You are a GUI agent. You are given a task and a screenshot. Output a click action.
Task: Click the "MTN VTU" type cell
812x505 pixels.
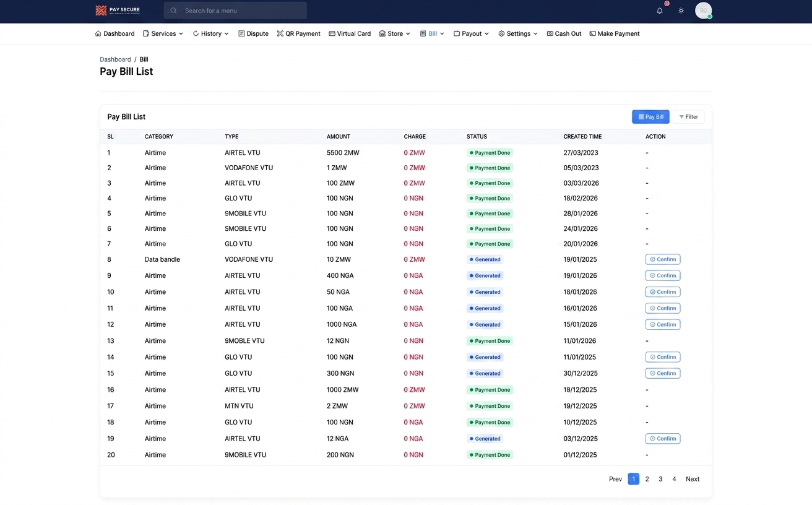pos(239,406)
